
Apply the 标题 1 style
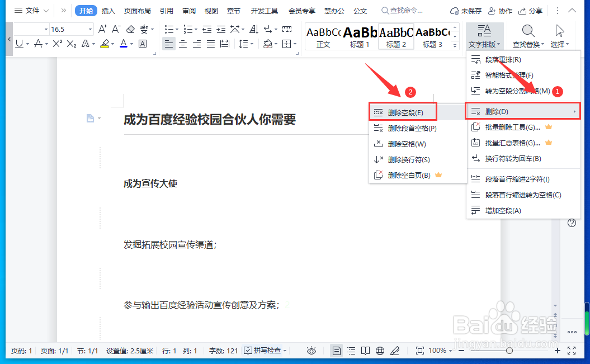360,36
